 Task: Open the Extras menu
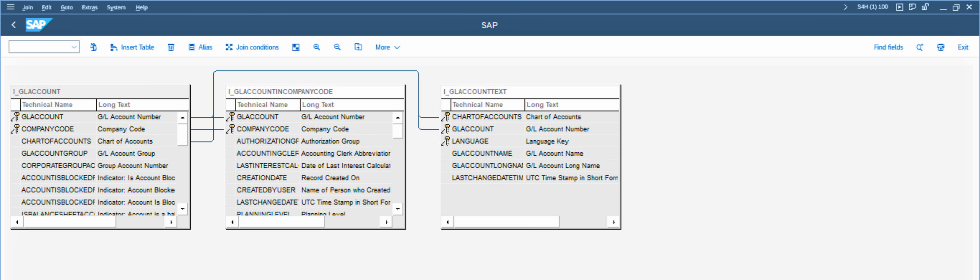(x=89, y=7)
